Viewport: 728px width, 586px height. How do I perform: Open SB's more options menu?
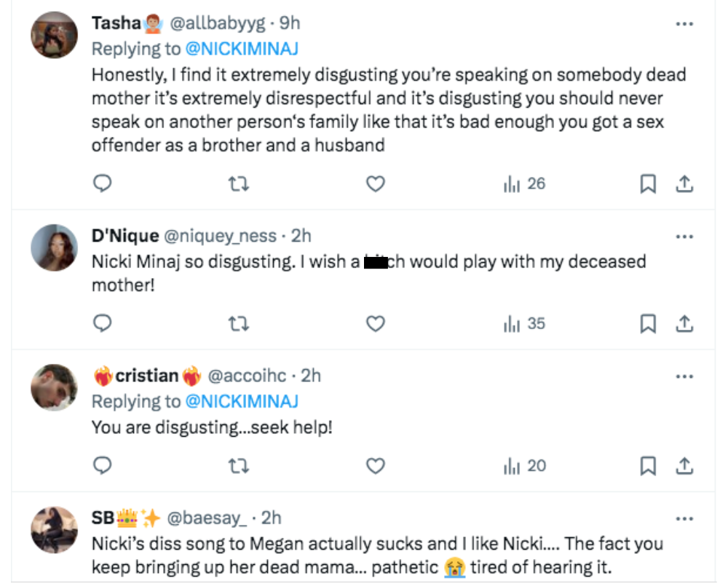tap(684, 518)
